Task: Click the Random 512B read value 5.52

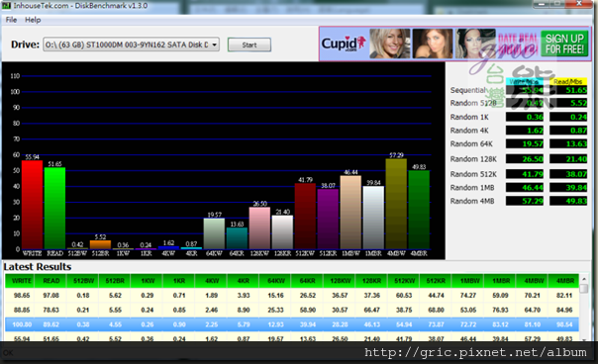Action: click(x=568, y=103)
